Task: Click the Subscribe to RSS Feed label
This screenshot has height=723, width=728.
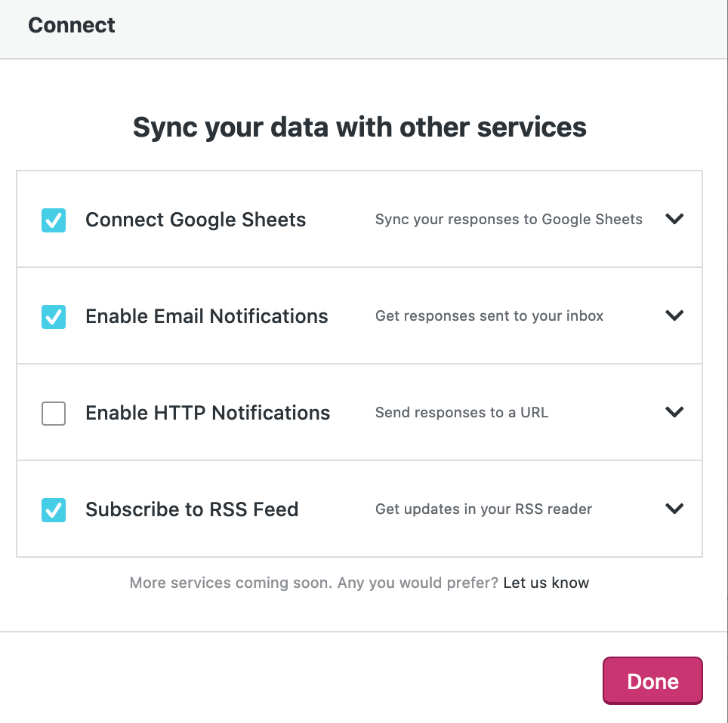Action: point(192,509)
